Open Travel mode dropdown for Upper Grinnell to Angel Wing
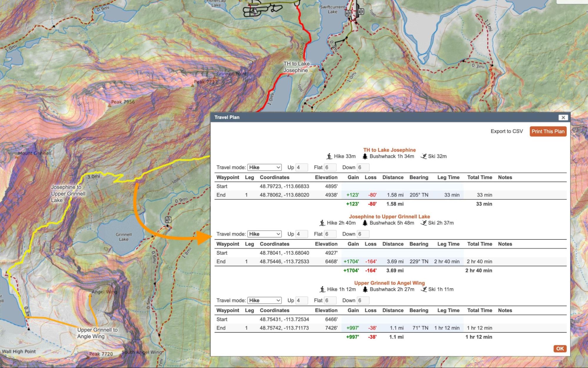This screenshot has height=368, width=588. pyautogui.click(x=264, y=301)
